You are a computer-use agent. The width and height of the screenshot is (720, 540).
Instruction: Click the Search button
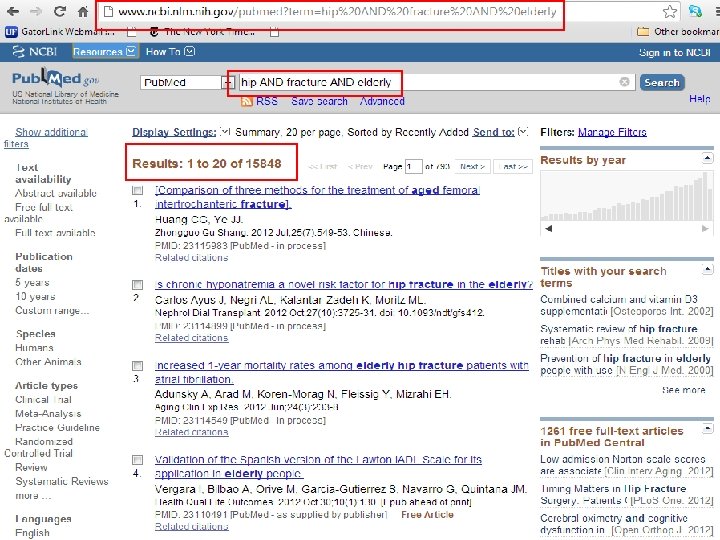[662, 82]
